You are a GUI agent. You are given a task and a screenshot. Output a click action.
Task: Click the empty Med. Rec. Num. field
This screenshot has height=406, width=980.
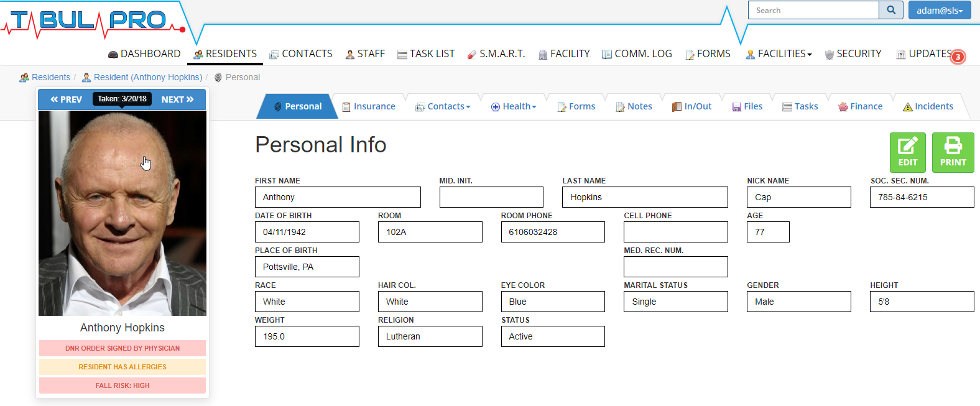(x=676, y=267)
